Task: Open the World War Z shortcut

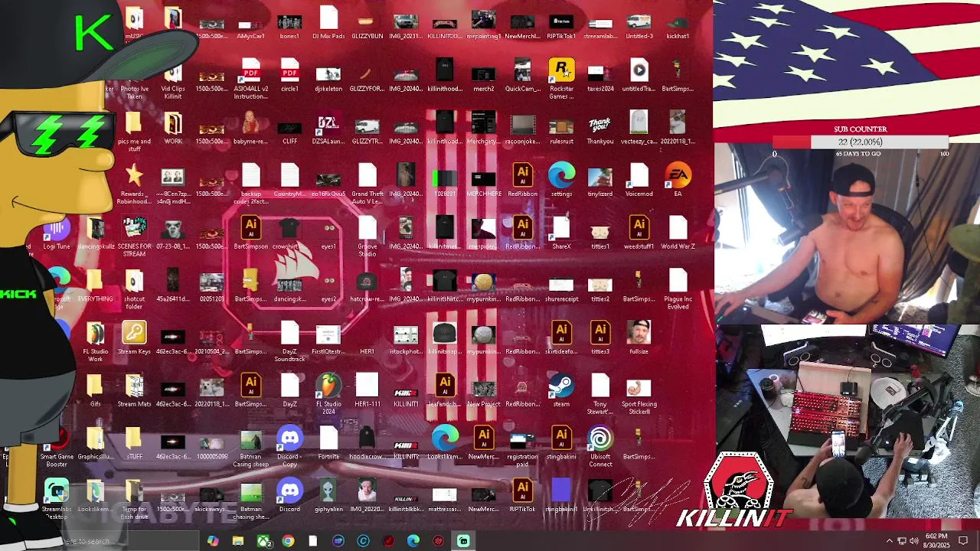Action: 678,228
